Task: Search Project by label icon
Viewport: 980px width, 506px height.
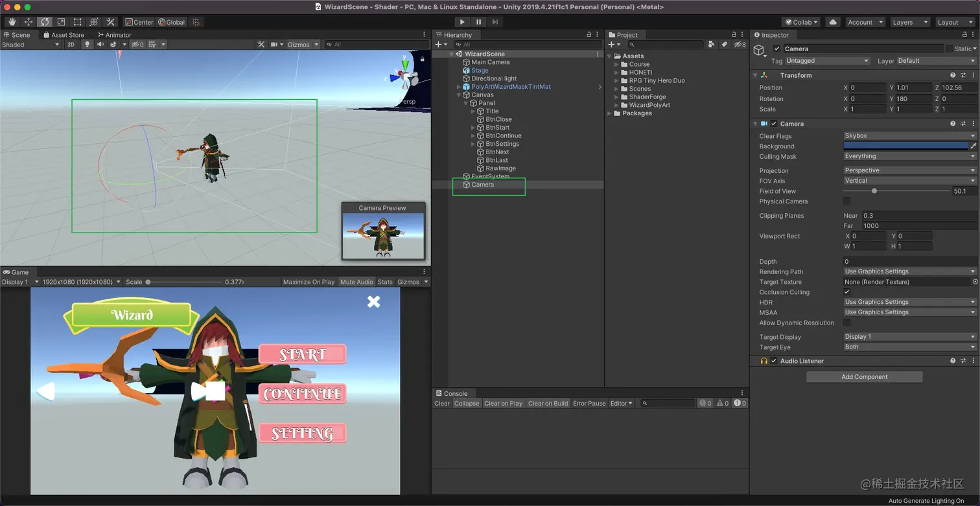Action: [725, 45]
